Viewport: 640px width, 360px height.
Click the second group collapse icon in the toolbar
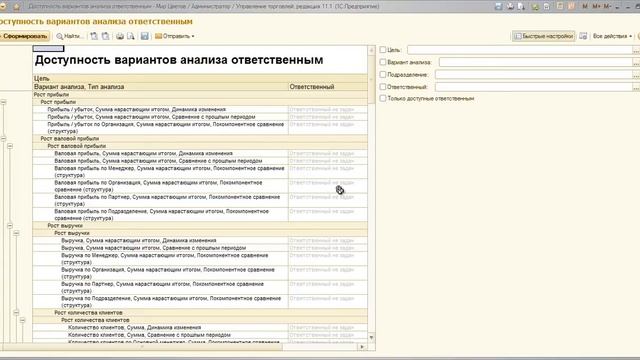105,36
